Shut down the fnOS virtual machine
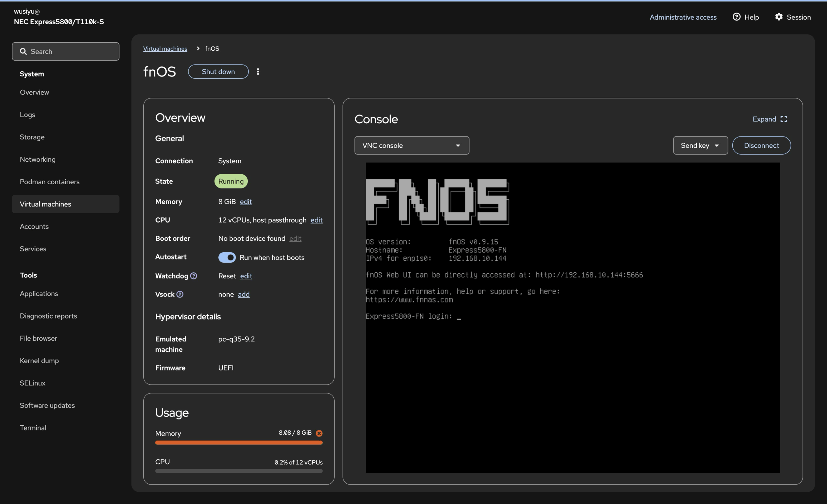The image size is (827, 504). coord(218,71)
